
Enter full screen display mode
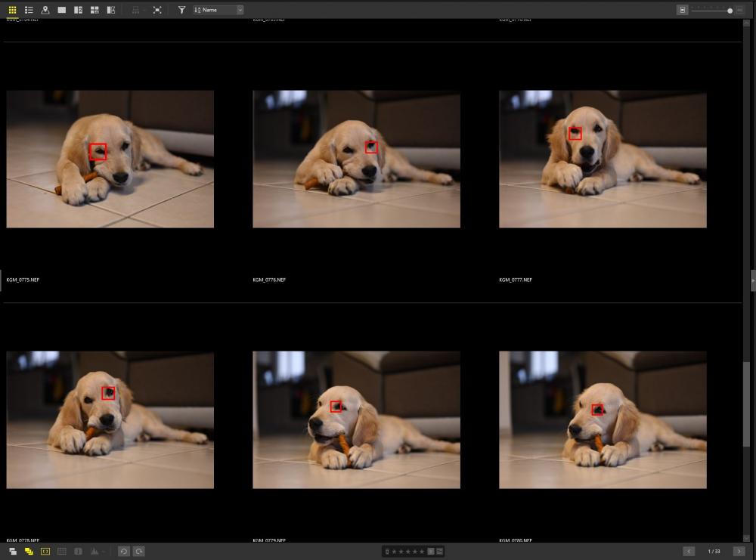click(157, 10)
